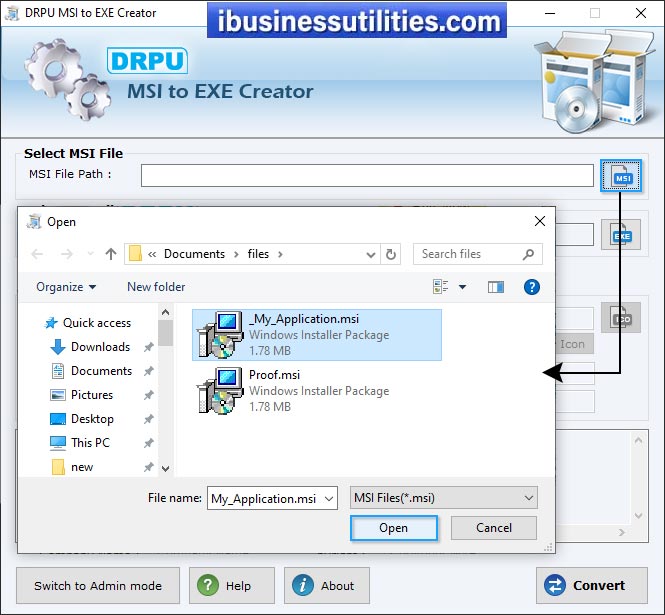The image size is (665, 615).
Task: Expand the File name dropdown arrow
Action: tap(329, 499)
